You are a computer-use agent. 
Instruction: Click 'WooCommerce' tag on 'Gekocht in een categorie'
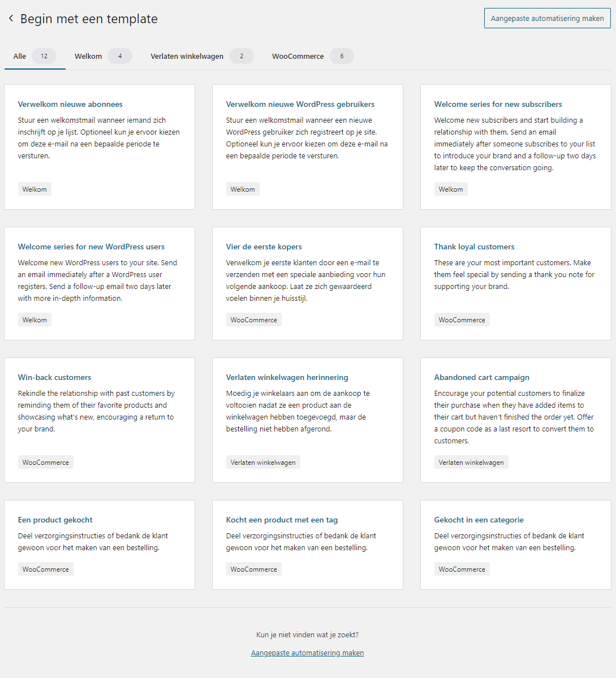click(462, 569)
